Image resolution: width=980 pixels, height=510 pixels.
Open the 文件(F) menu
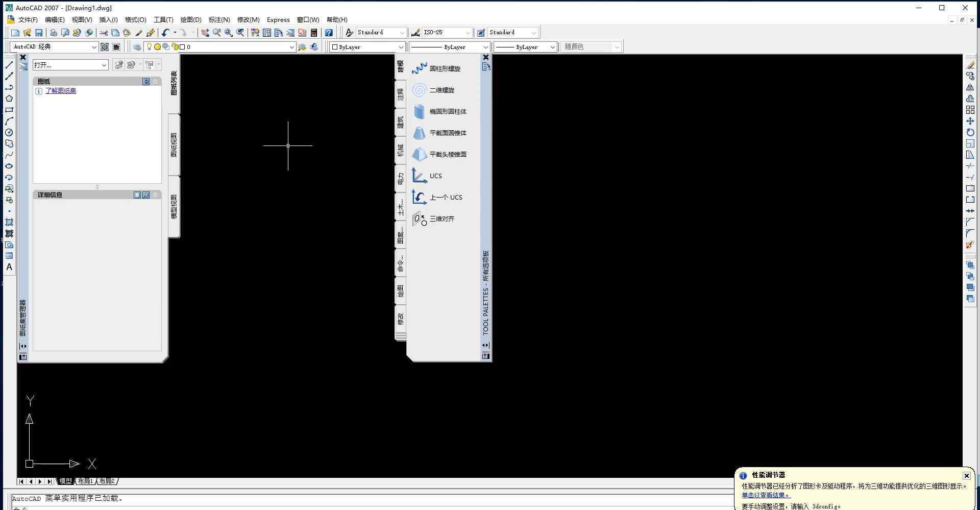tap(28, 20)
